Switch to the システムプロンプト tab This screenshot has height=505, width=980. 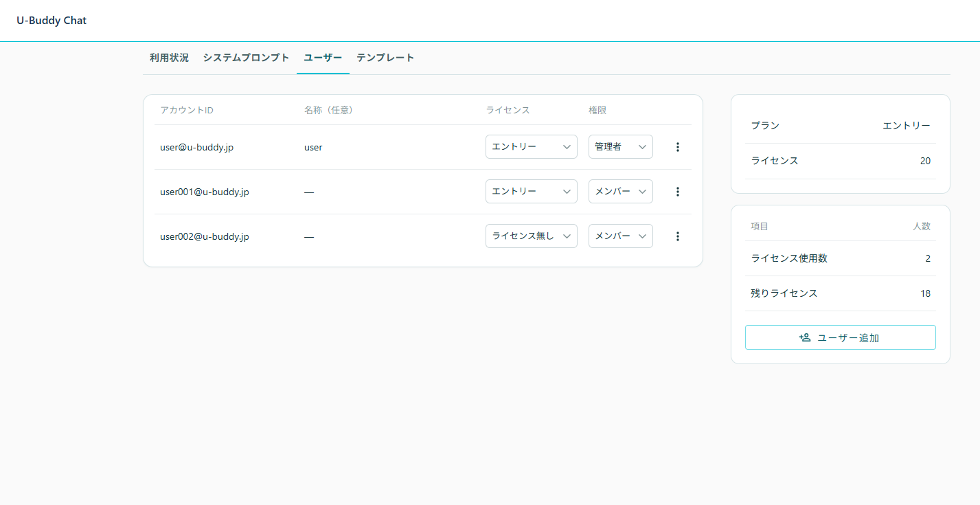point(246,58)
